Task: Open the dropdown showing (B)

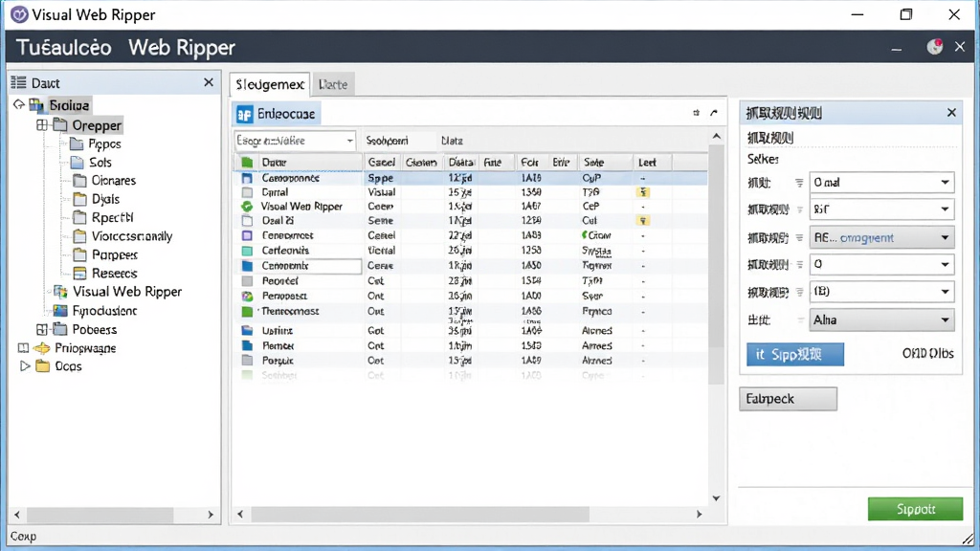Action: click(x=881, y=292)
